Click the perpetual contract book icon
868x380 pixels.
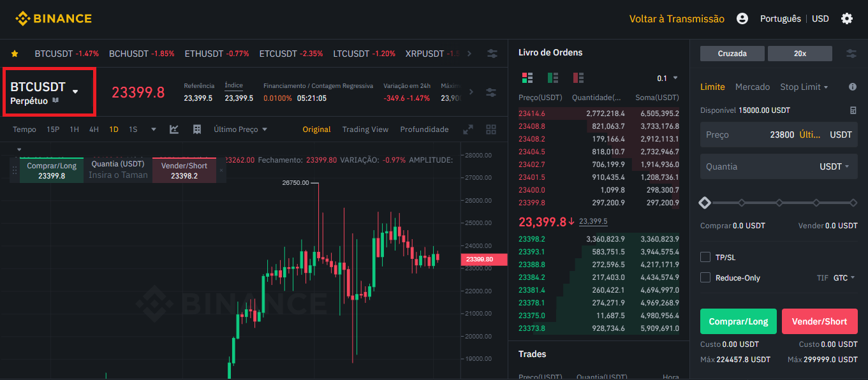point(55,100)
